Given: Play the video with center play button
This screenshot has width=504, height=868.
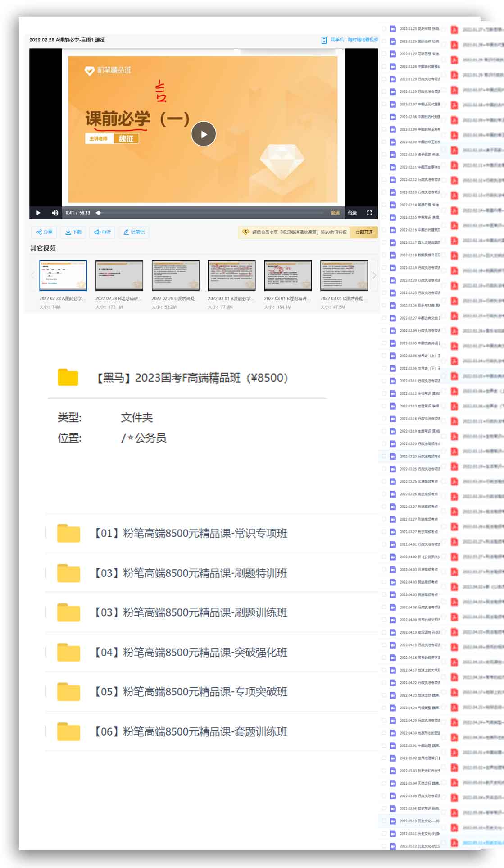Looking at the screenshot, I should click(204, 134).
